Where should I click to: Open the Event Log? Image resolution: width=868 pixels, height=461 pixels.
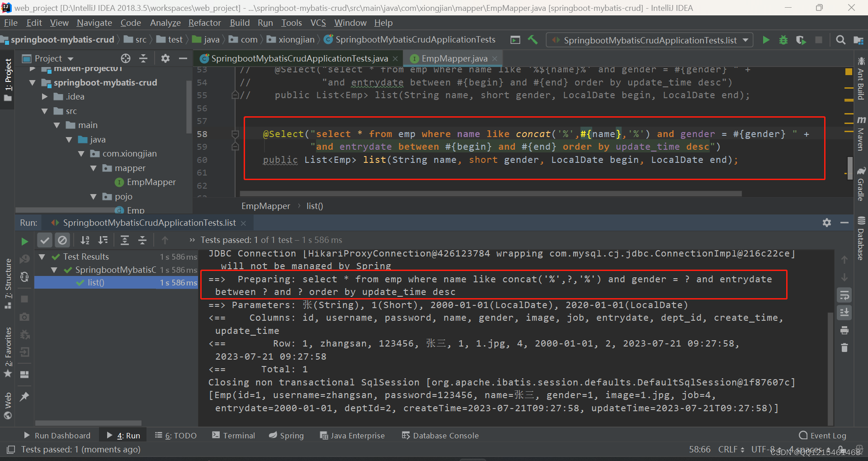click(822, 435)
